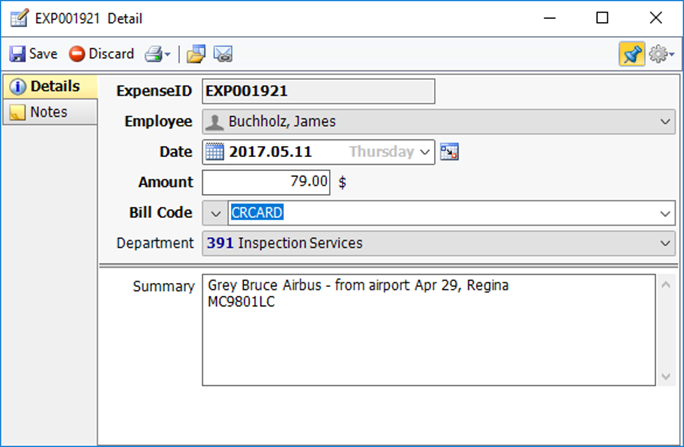684x447 pixels.
Task: Click the Summary scrollbar up arrow
Action: point(666,285)
